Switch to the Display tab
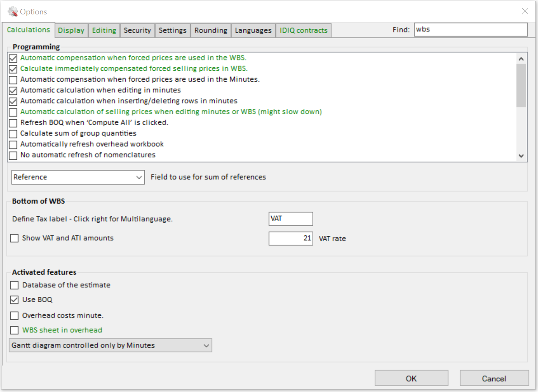538x392 pixels. (x=71, y=30)
